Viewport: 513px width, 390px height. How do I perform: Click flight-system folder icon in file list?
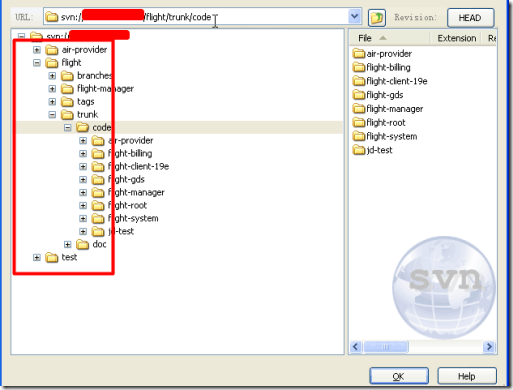(x=359, y=136)
